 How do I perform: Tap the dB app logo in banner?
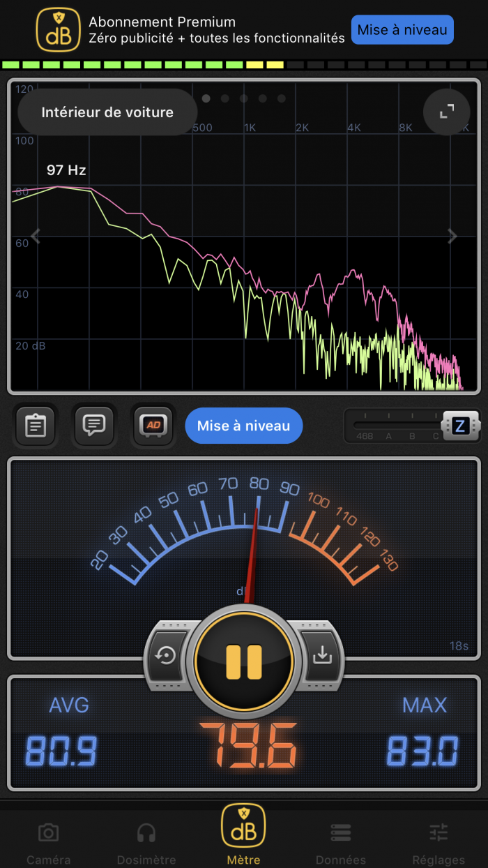(59, 30)
